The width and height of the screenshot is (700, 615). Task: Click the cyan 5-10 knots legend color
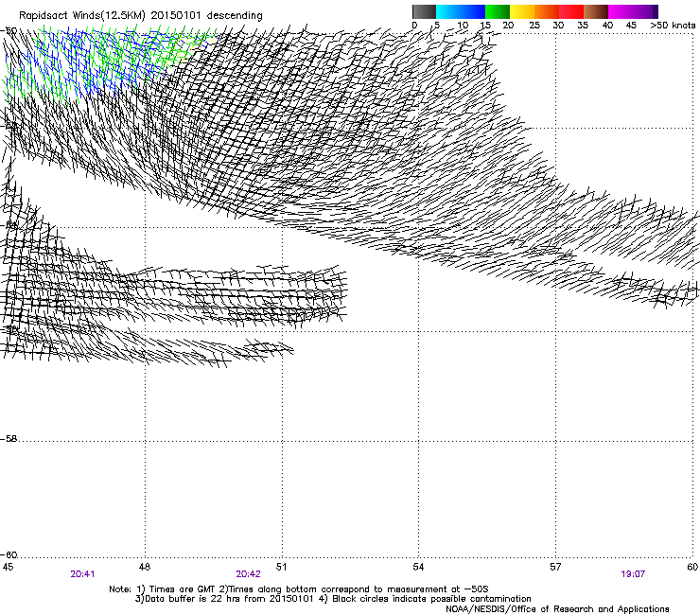pyautogui.click(x=448, y=11)
